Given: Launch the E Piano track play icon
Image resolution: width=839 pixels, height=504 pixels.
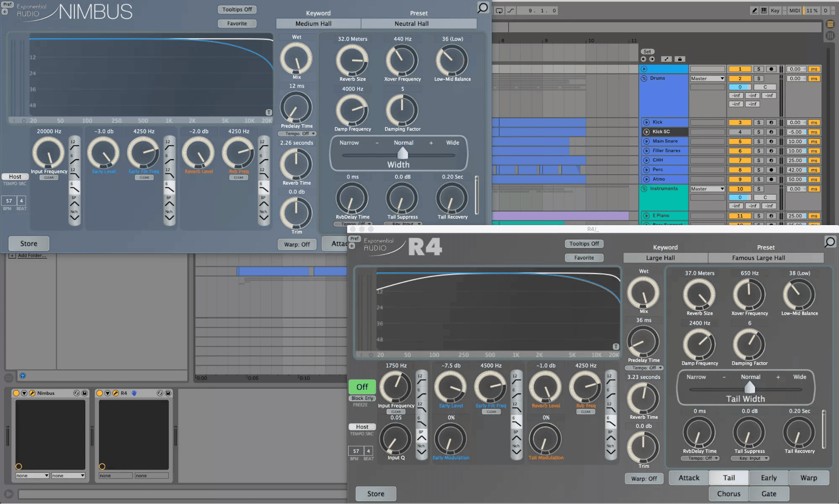Looking at the screenshot, I should point(646,216).
